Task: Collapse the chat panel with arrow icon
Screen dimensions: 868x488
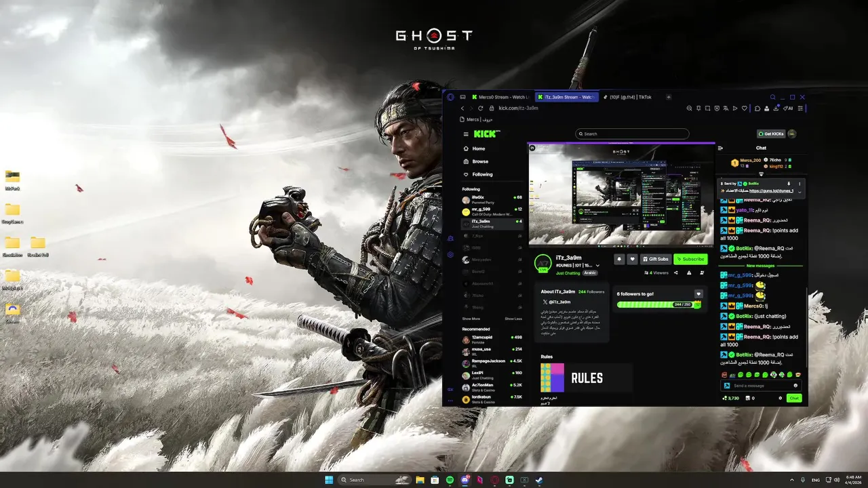Action: click(720, 148)
